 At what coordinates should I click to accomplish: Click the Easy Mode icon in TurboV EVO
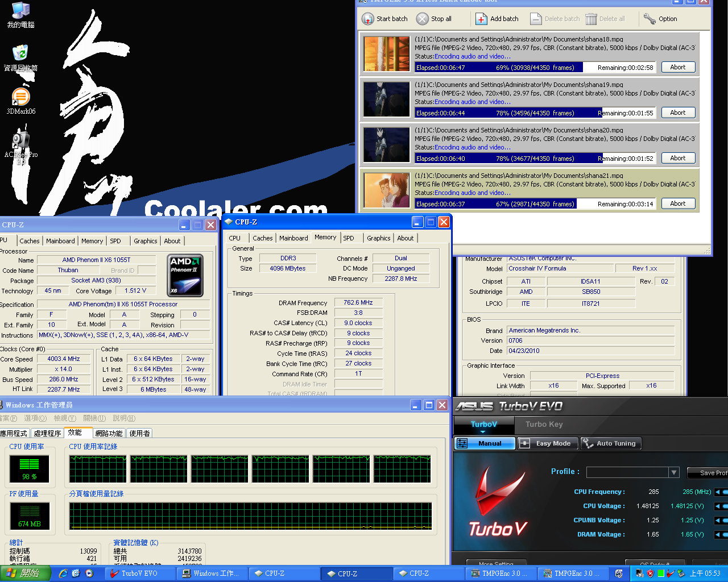pyautogui.click(x=524, y=443)
